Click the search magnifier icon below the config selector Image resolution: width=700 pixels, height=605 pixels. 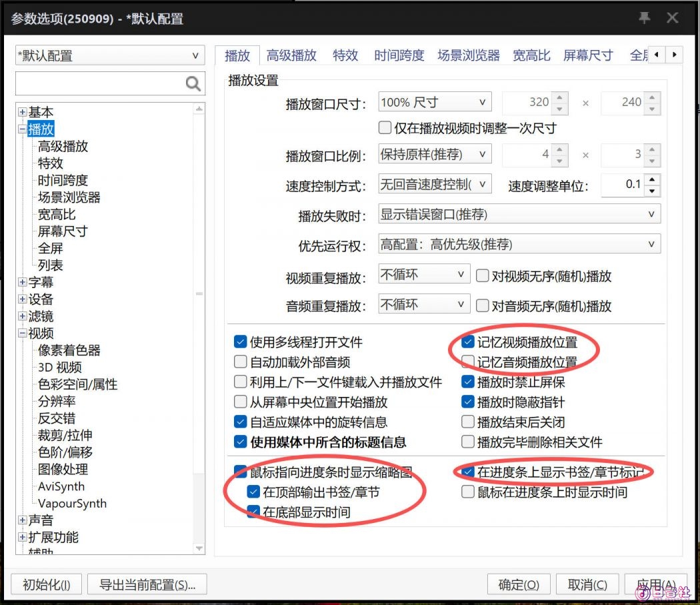(x=193, y=83)
